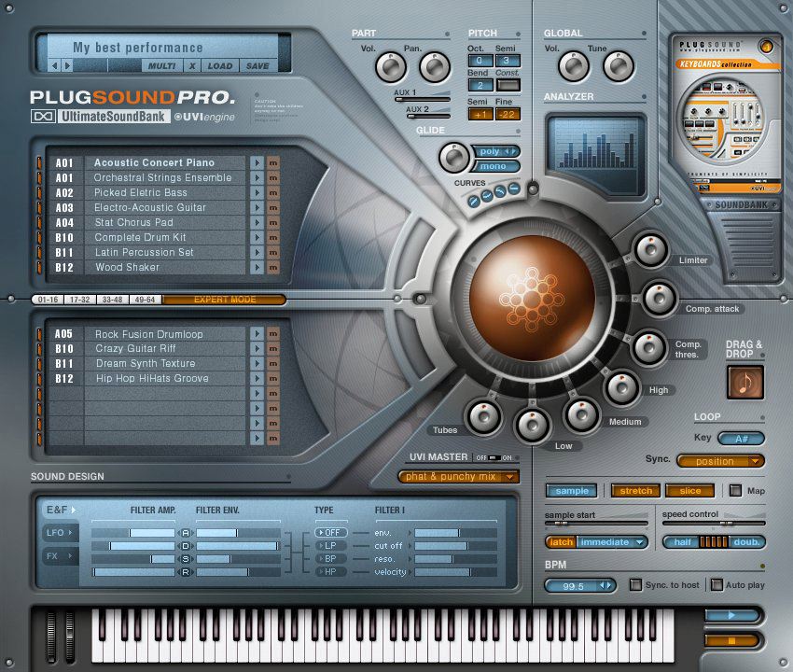The image size is (793, 672).
Task: Select the BP filter type
Action: click(x=331, y=559)
